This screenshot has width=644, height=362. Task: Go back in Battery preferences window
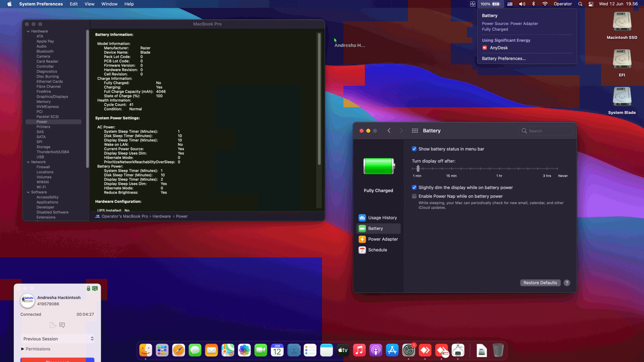pos(389,131)
